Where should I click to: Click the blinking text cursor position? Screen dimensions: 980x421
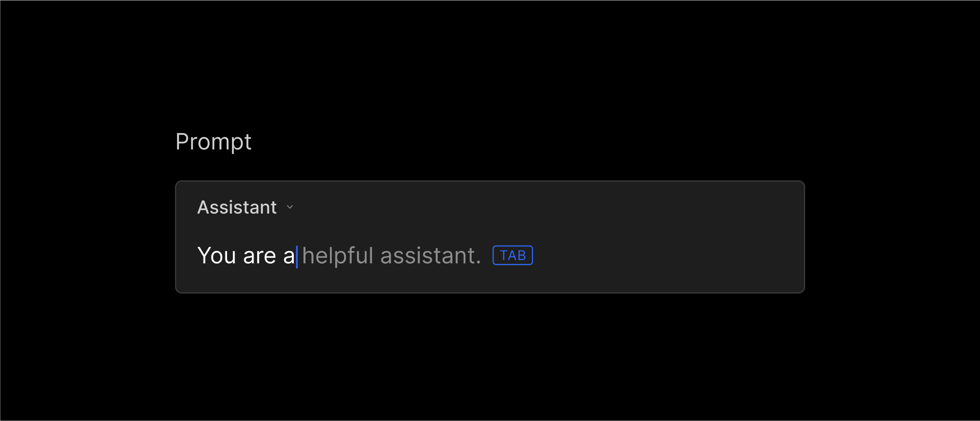click(x=298, y=255)
